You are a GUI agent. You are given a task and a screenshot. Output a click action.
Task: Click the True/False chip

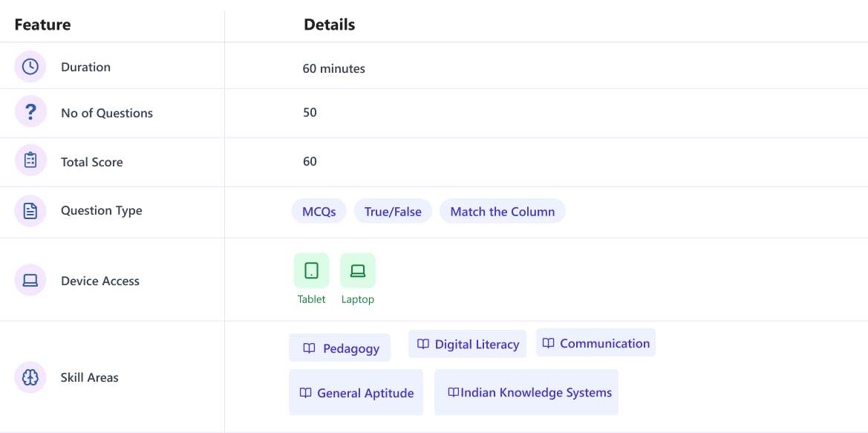[393, 212]
